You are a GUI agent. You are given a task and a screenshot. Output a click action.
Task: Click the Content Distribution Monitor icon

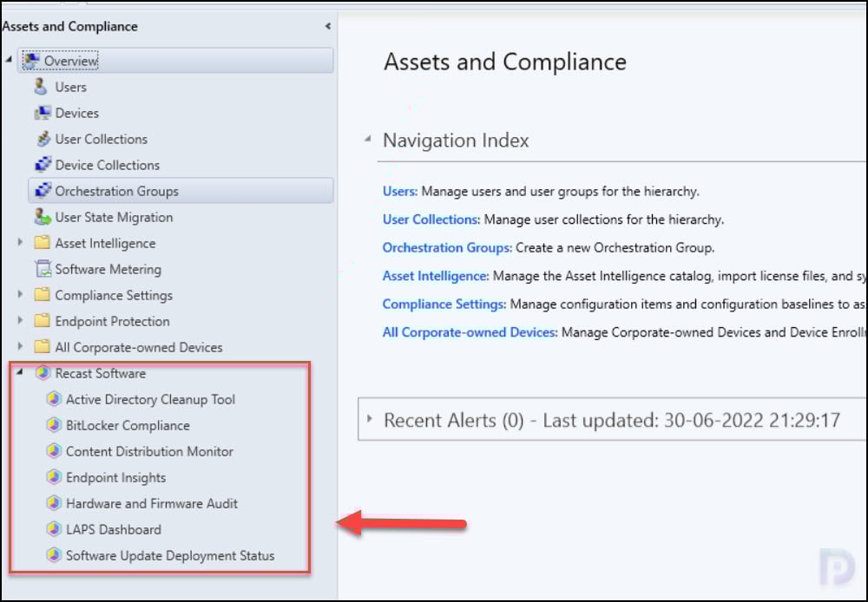pos(54,451)
